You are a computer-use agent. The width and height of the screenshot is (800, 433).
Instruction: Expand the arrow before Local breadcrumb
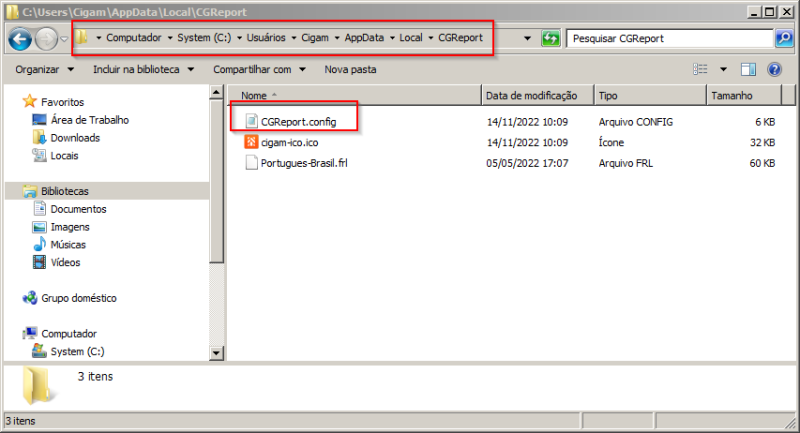coord(392,38)
